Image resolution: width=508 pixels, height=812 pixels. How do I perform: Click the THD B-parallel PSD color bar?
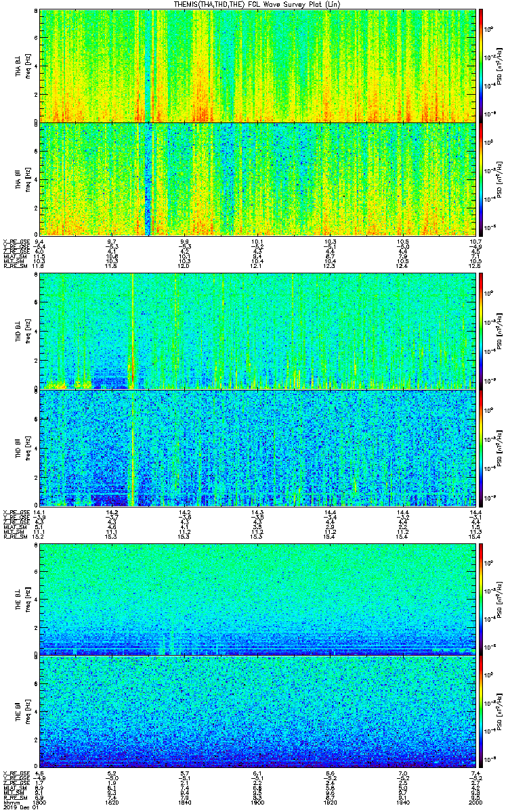[x=482, y=448]
